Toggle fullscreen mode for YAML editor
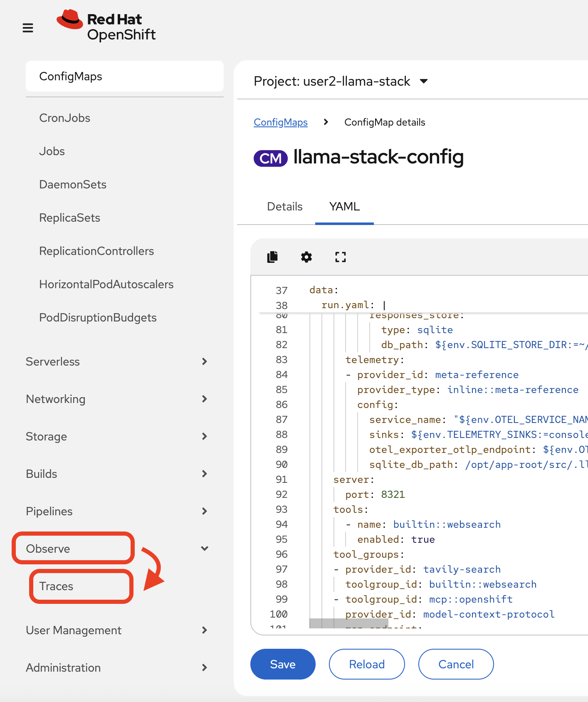588x702 pixels. [x=341, y=257]
